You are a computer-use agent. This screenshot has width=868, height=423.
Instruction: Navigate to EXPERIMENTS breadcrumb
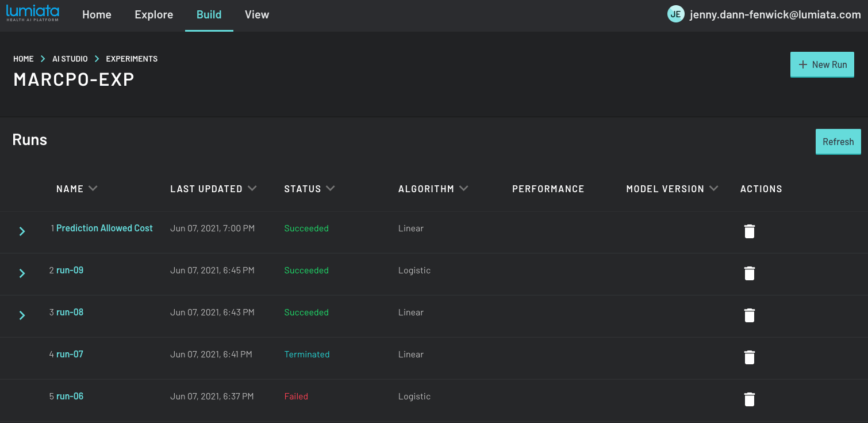(132, 59)
